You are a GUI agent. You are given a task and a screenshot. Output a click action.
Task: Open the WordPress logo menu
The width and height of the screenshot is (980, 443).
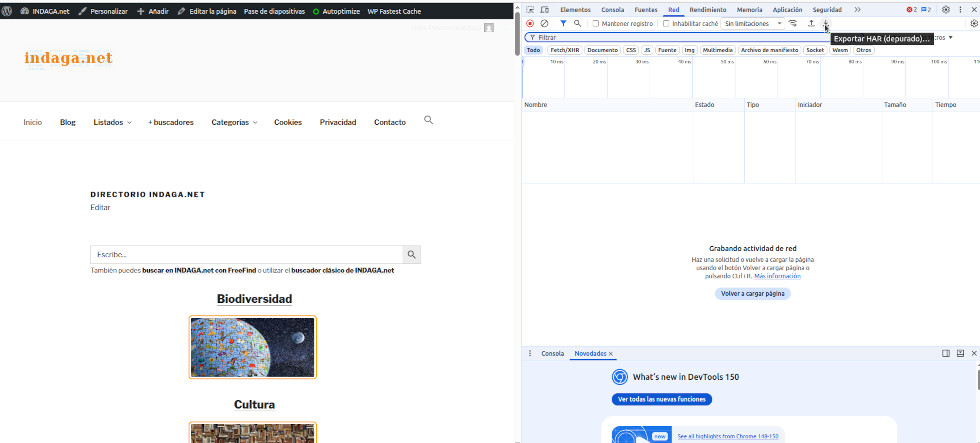(x=6, y=11)
